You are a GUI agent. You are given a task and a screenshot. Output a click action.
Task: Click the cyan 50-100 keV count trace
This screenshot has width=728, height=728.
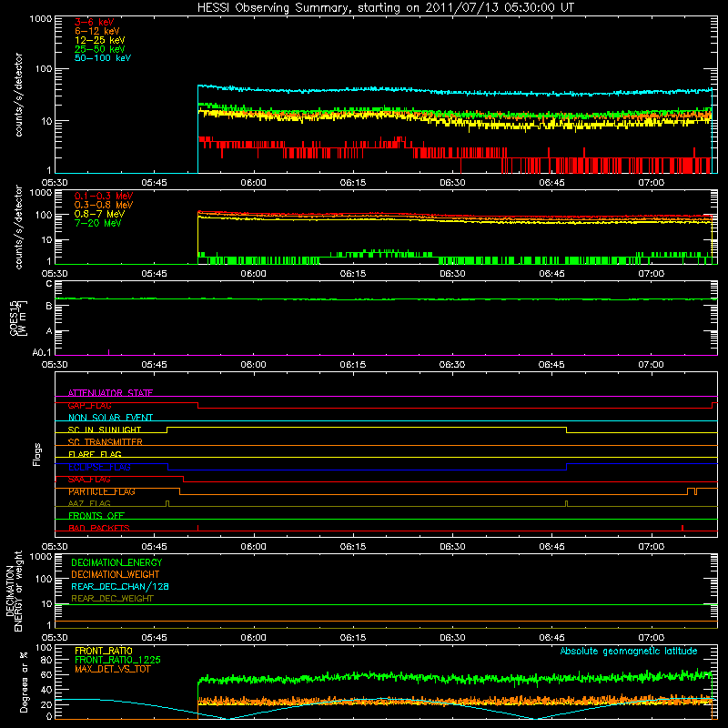tap(455, 93)
